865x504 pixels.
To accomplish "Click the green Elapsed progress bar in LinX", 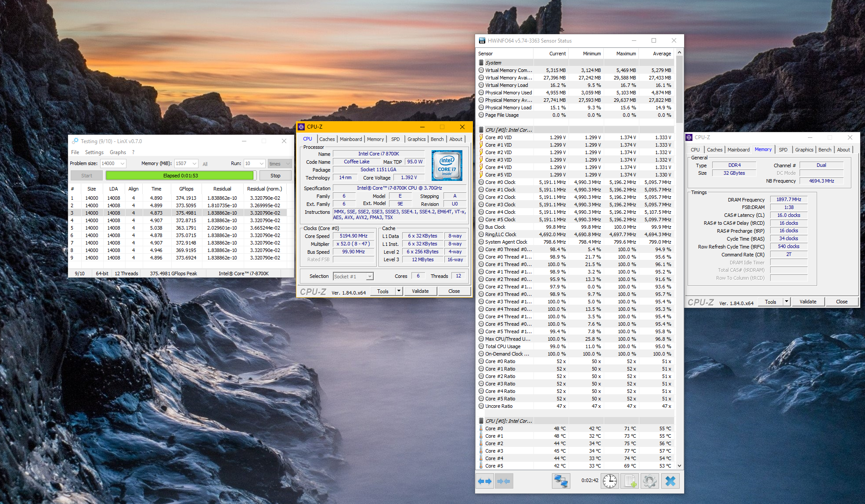I will [x=180, y=176].
